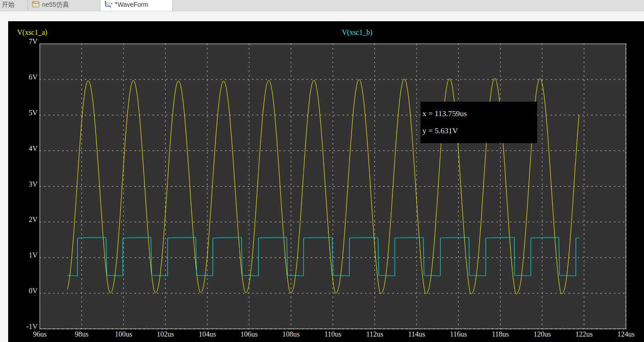Click the waveform icon on WaveForm tab

pyautogui.click(x=108, y=5)
